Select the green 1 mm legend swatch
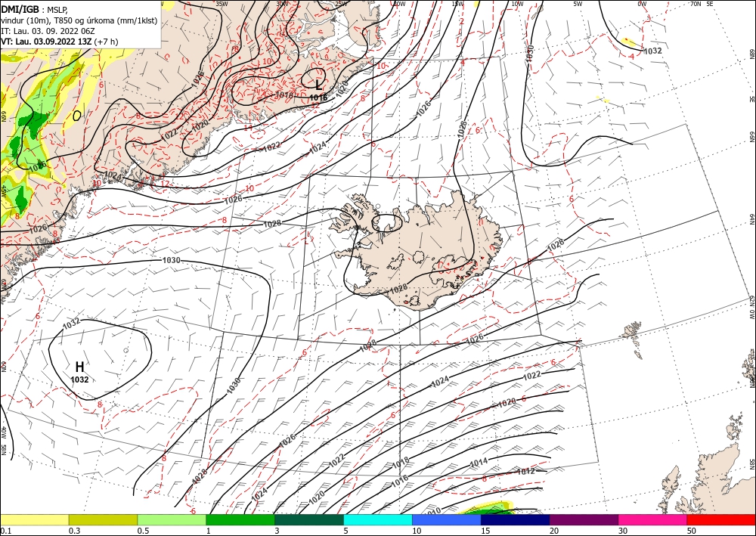Viewport: 756px width, 536px height. tap(240, 519)
